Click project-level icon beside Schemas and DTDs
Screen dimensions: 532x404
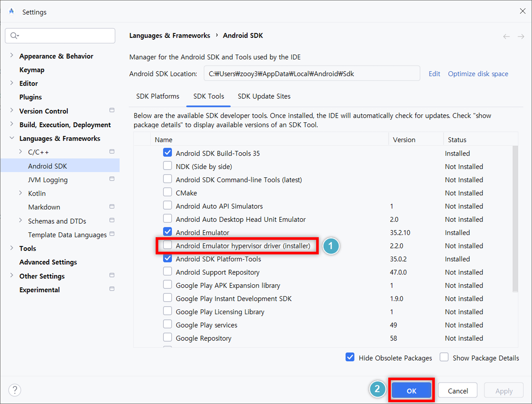(x=112, y=220)
